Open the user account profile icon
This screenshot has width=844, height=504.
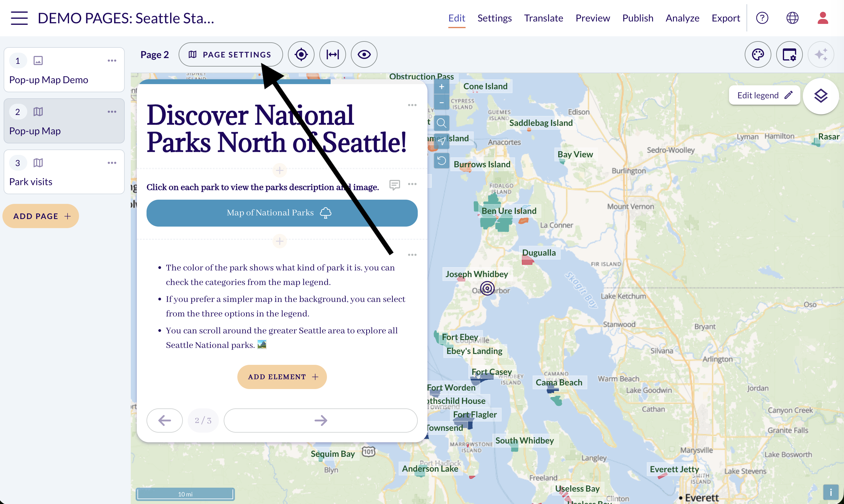click(x=823, y=18)
